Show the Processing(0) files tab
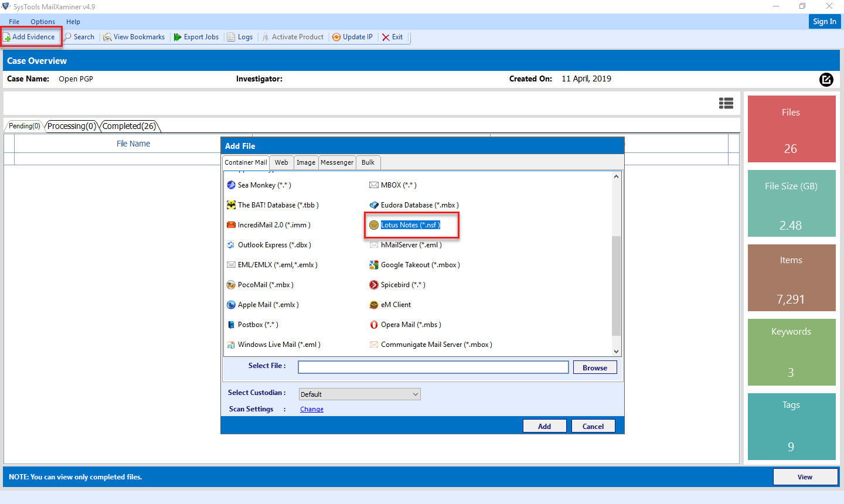The height and width of the screenshot is (504, 844). click(71, 126)
